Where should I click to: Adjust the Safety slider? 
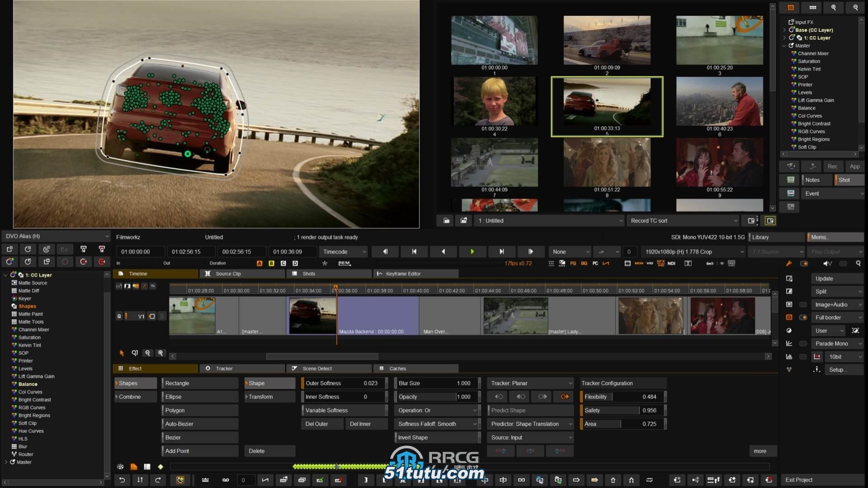pos(623,410)
